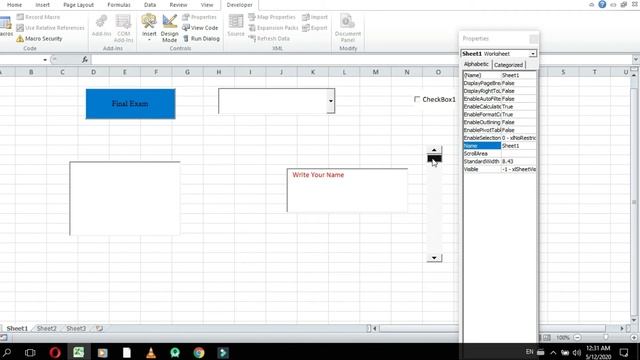Switch to the Insert tab
The width and height of the screenshot is (640, 360).
(42, 5)
